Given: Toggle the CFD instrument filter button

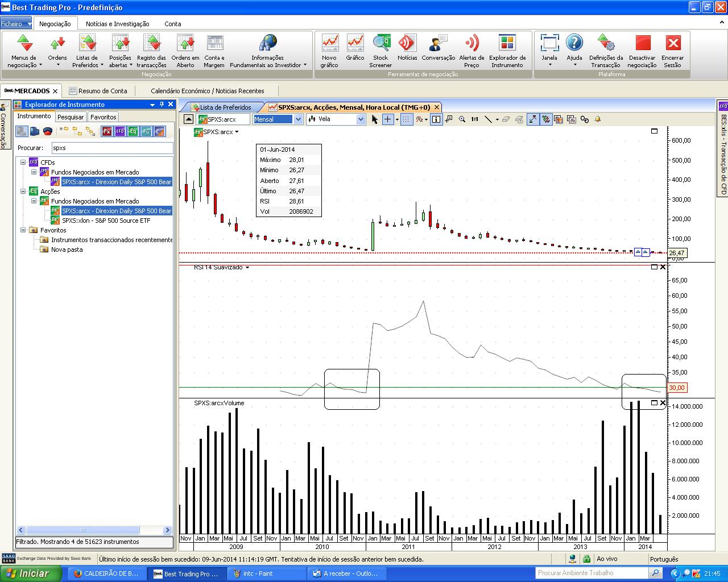Looking at the screenshot, I should (x=120, y=131).
